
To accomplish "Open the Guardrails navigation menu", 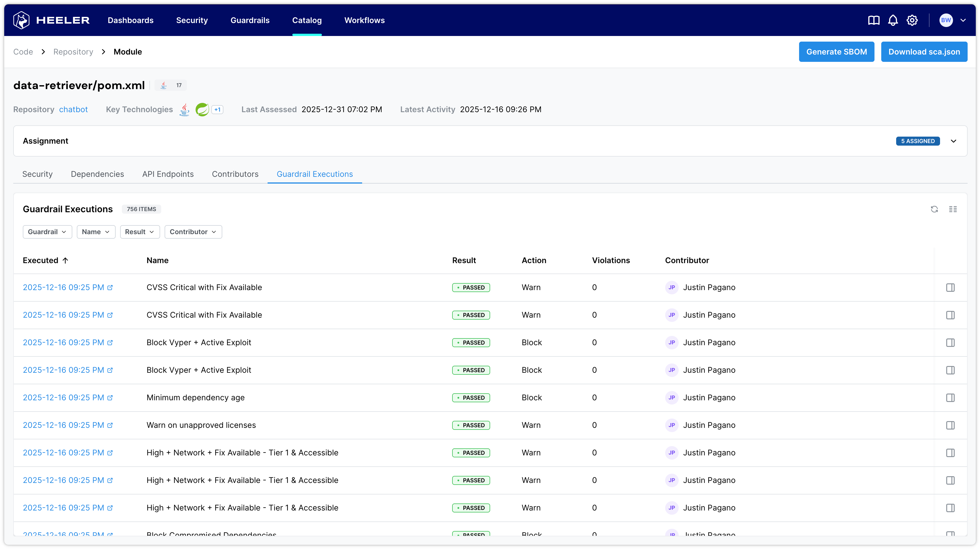I will (x=250, y=20).
